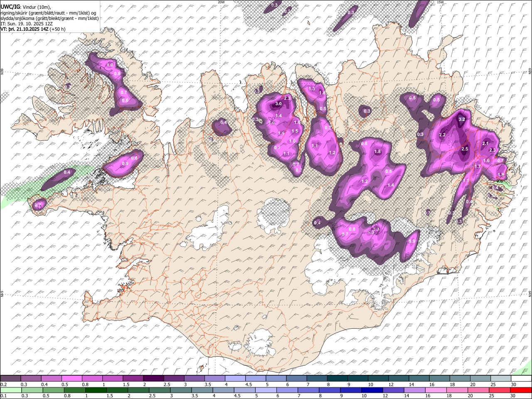Screen dimensions: 532x399
Task: Click the 2.1 precipitation value on map
Action: (x=485, y=143)
